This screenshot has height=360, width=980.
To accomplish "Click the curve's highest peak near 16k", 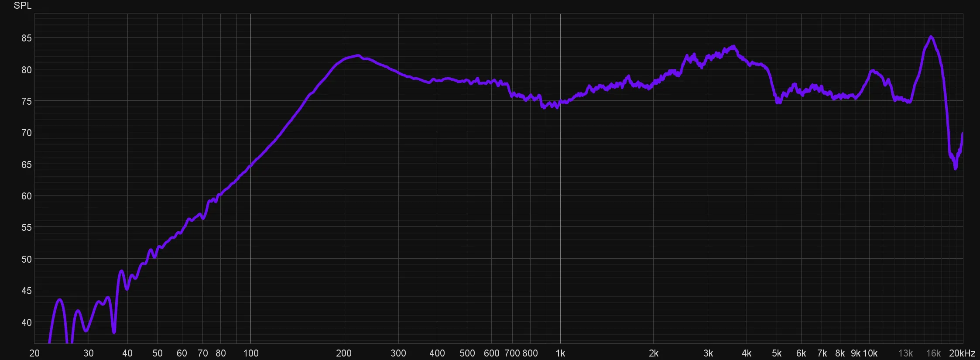I will [x=931, y=37].
